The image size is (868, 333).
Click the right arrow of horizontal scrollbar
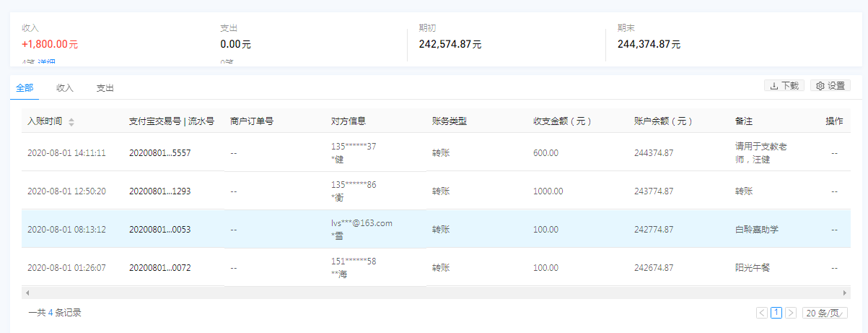coord(846,293)
